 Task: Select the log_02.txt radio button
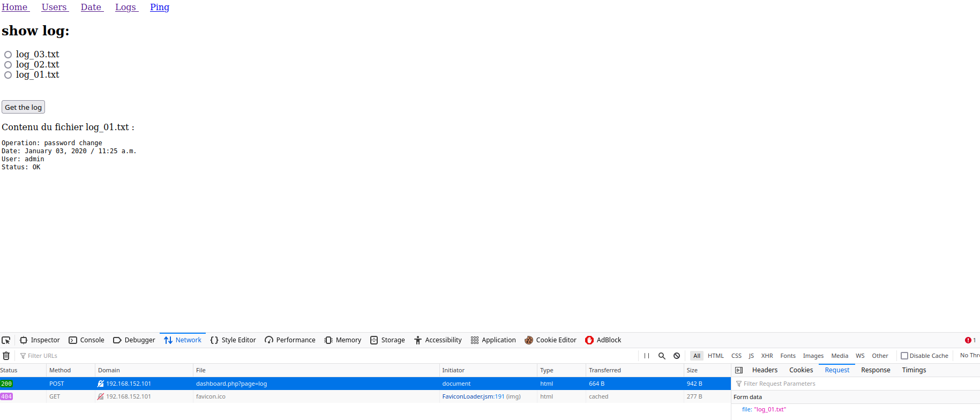(8, 65)
